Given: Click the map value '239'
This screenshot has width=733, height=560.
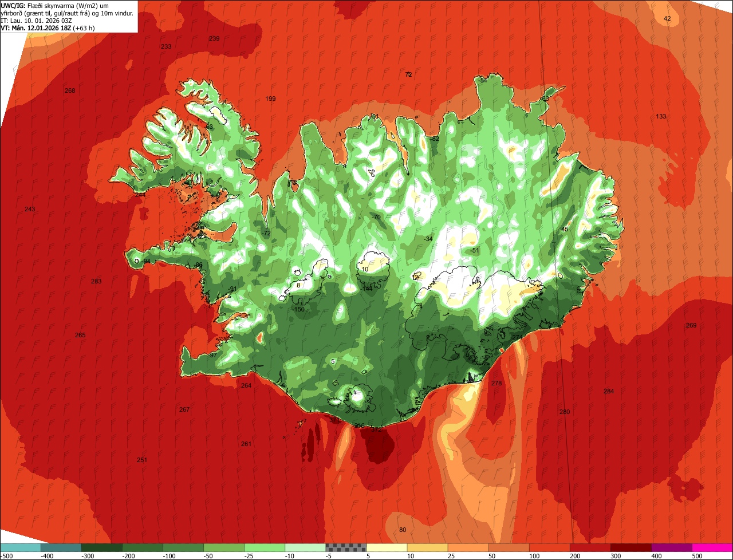Looking at the screenshot, I should coord(214,38).
